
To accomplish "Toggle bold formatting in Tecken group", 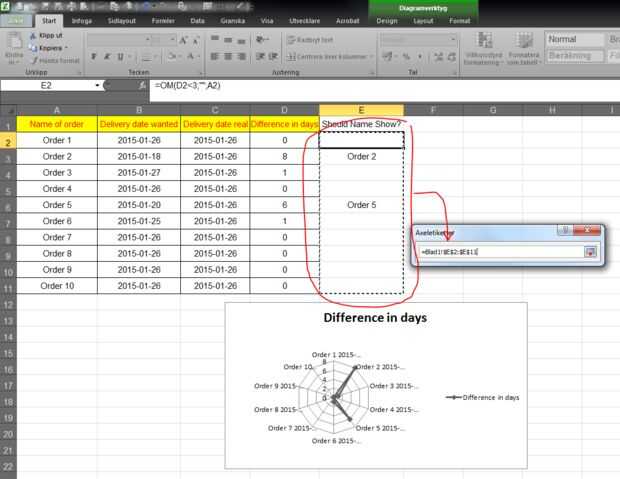I will tap(94, 57).
